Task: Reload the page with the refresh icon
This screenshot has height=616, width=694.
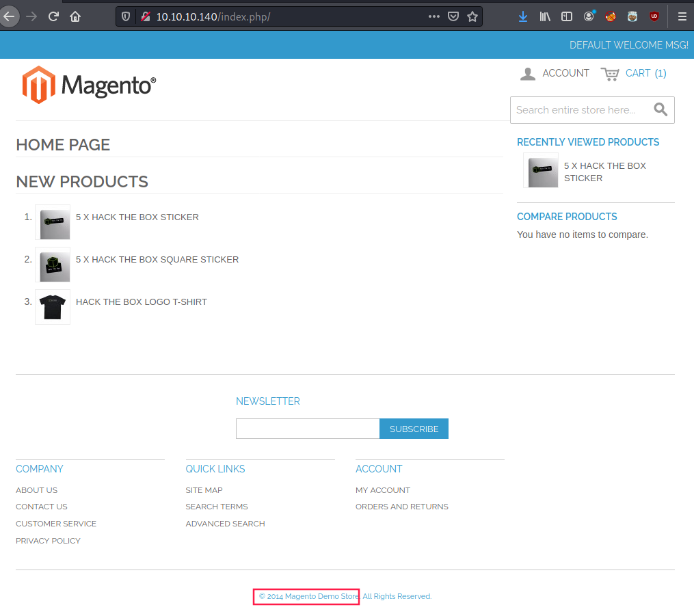Action: 53,16
